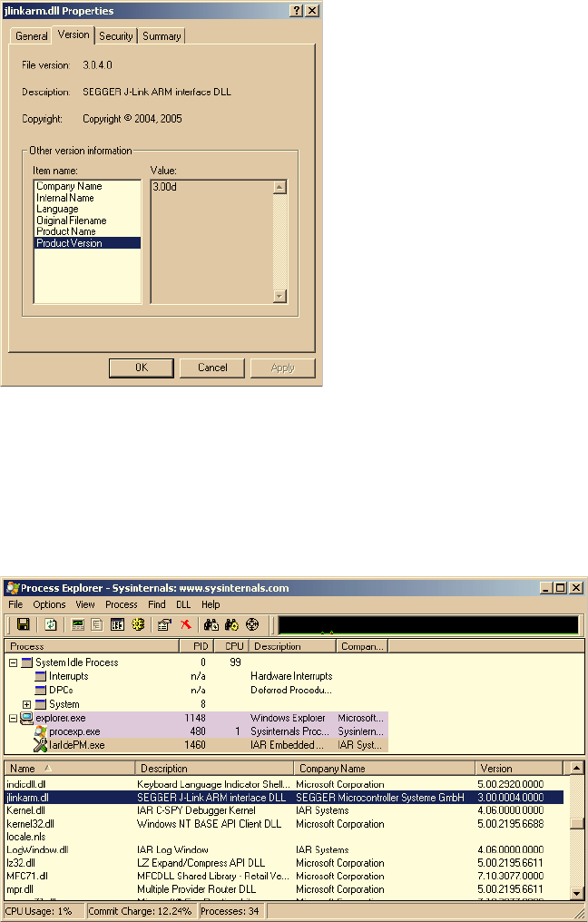588x922 pixels.
Task: Sort DLL list by Name column header
Action: coord(69,769)
